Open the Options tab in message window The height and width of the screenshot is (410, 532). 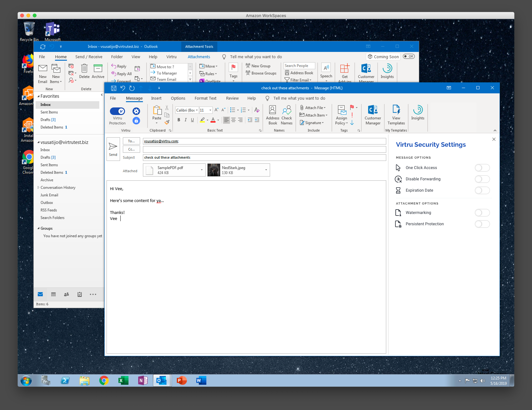[x=178, y=98]
